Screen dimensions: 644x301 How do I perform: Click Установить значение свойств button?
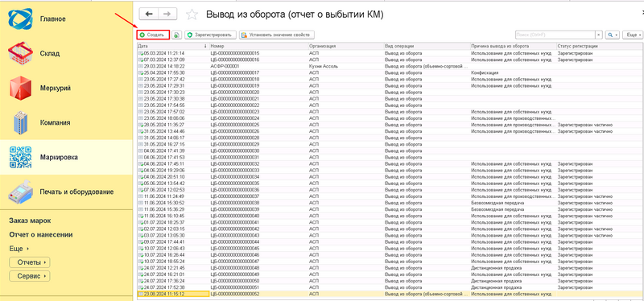pos(277,35)
